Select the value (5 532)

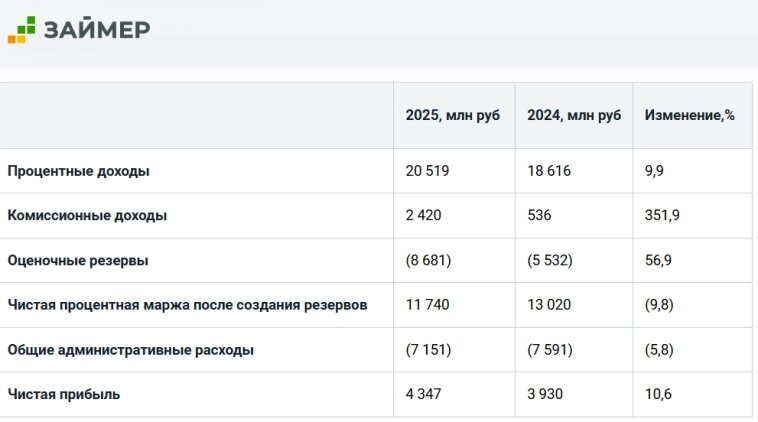[550, 260]
